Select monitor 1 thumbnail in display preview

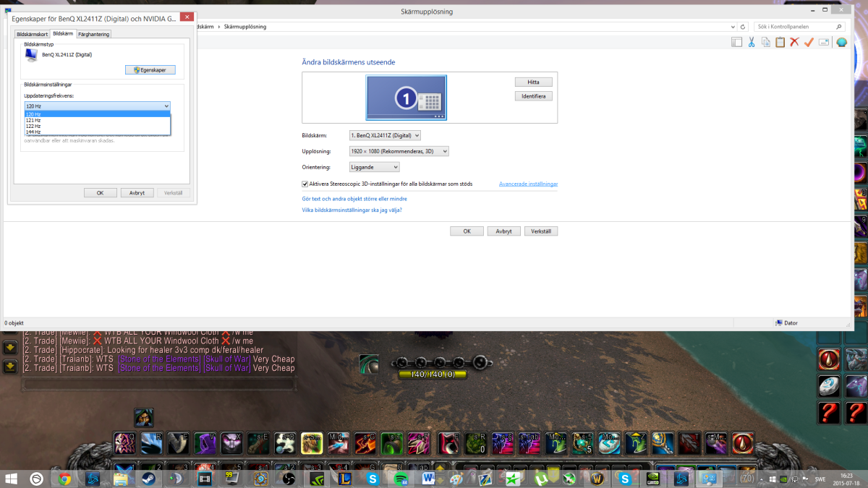(407, 98)
